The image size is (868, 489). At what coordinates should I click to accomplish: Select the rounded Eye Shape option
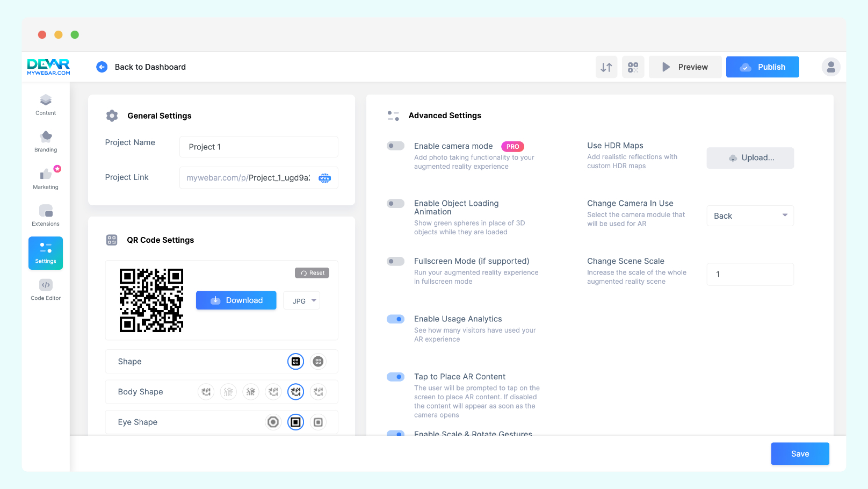318,422
